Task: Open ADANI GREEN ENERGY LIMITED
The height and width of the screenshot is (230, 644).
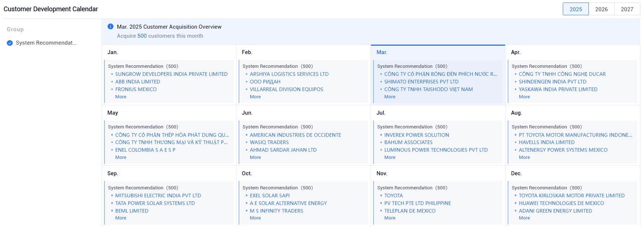Action: [556, 211]
